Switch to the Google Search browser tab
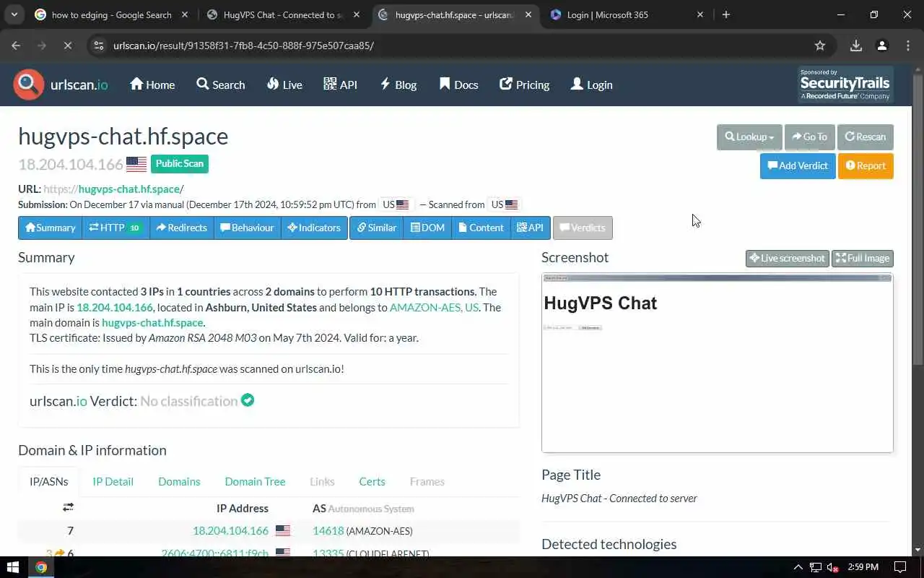924x578 pixels. pyautogui.click(x=112, y=14)
